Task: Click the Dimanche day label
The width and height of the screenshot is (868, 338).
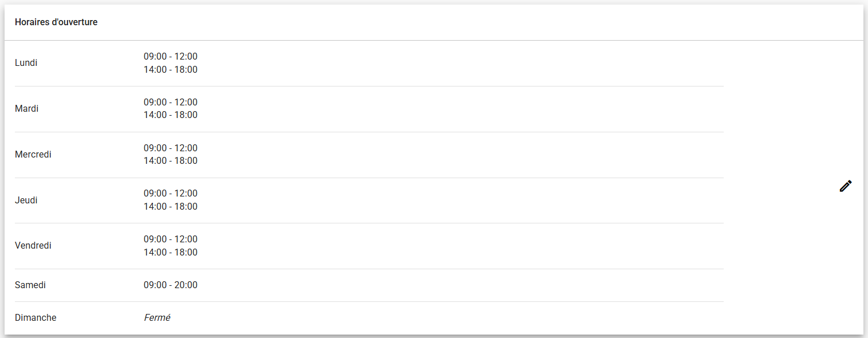Action: pyautogui.click(x=35, y=317)
